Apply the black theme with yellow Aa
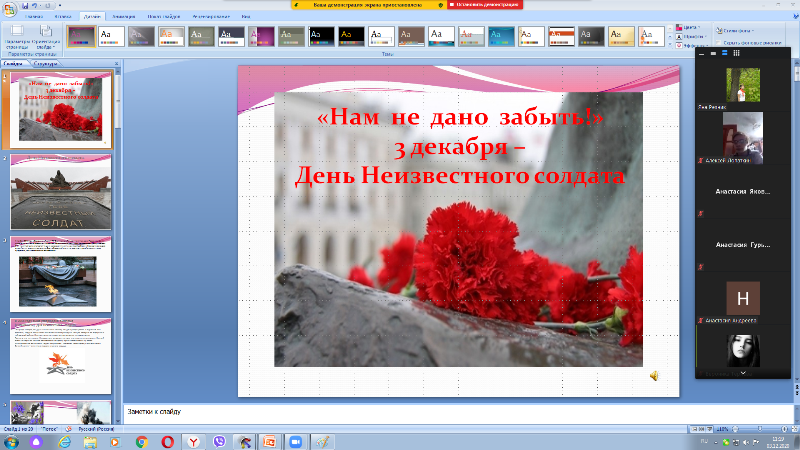The width and height of the screenshot is (800, 450). click(351, 37)
